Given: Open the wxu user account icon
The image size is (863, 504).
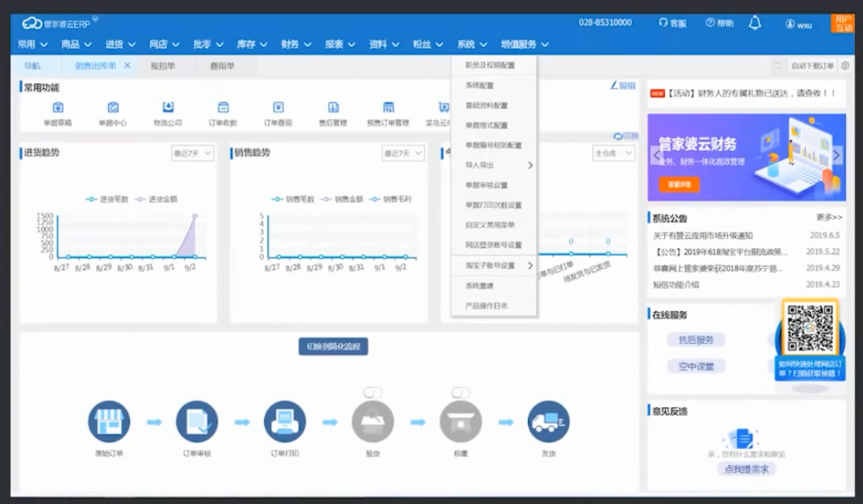Looking at the screenshot, I should click(x=790, y=24).
